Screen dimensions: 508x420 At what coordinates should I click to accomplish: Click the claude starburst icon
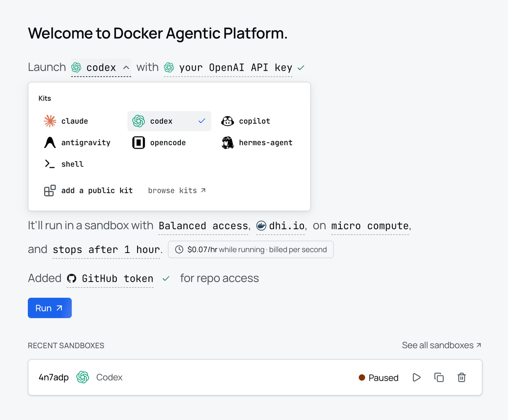click(x=50, y=121)
